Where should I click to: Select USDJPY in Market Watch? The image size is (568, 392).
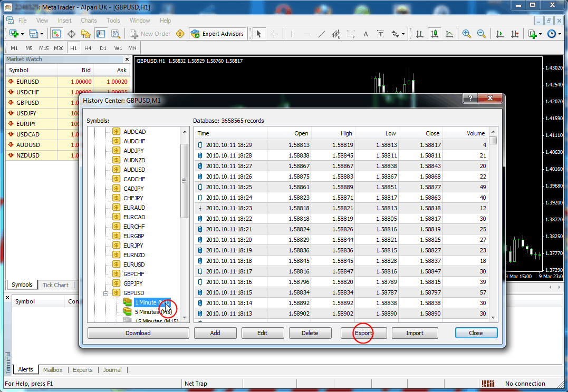pyautogui.click(x=26, y=113)
